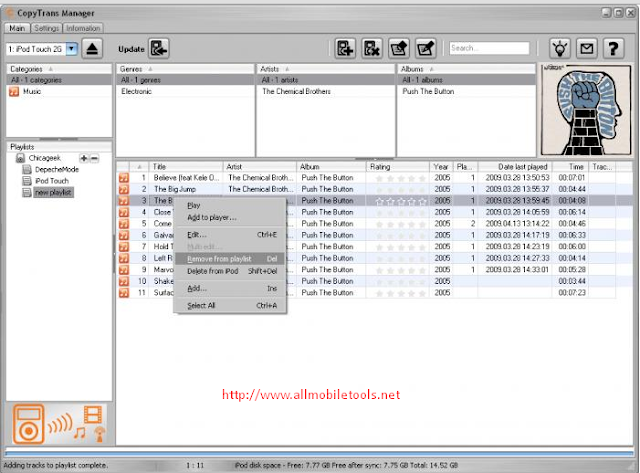
Task: Click the Eject iPod button
Action: click(x=92, y=49)
